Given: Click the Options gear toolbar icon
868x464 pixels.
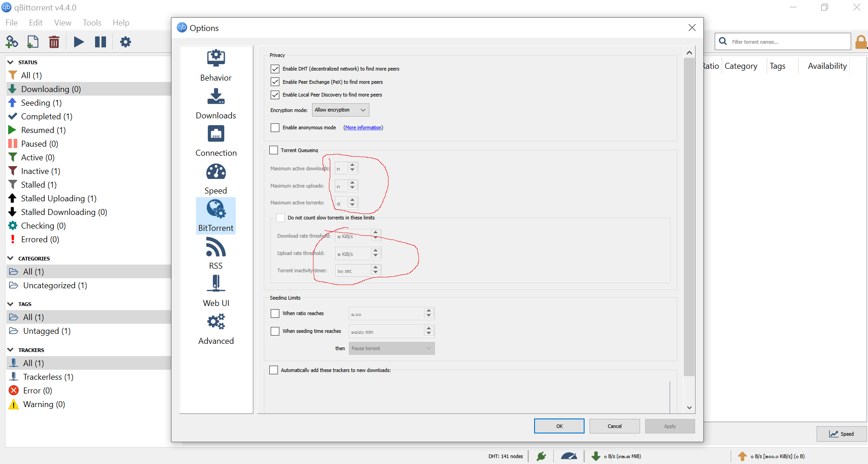Looking at the screenshot, I should (126, 42).
